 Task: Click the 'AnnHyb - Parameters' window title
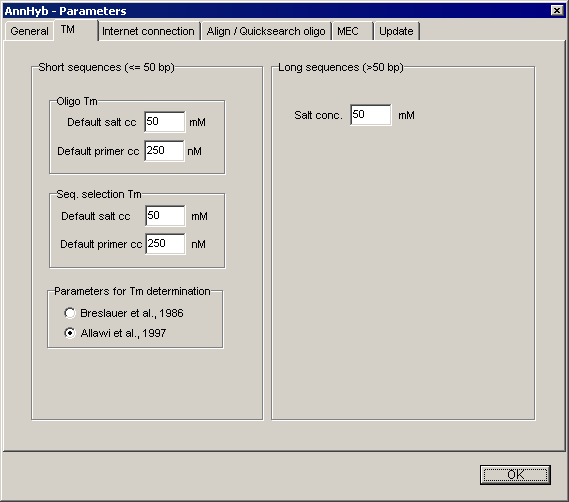click(x=65, y=11)
